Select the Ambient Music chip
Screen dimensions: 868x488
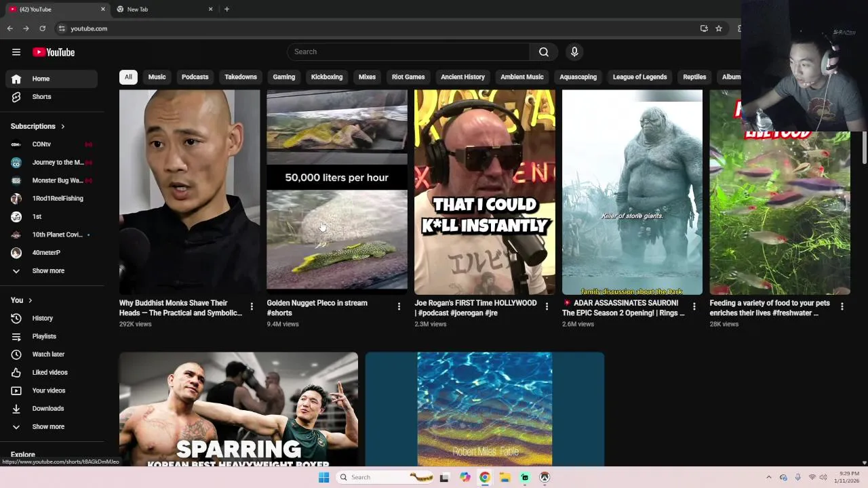click(x=522, y=77)
